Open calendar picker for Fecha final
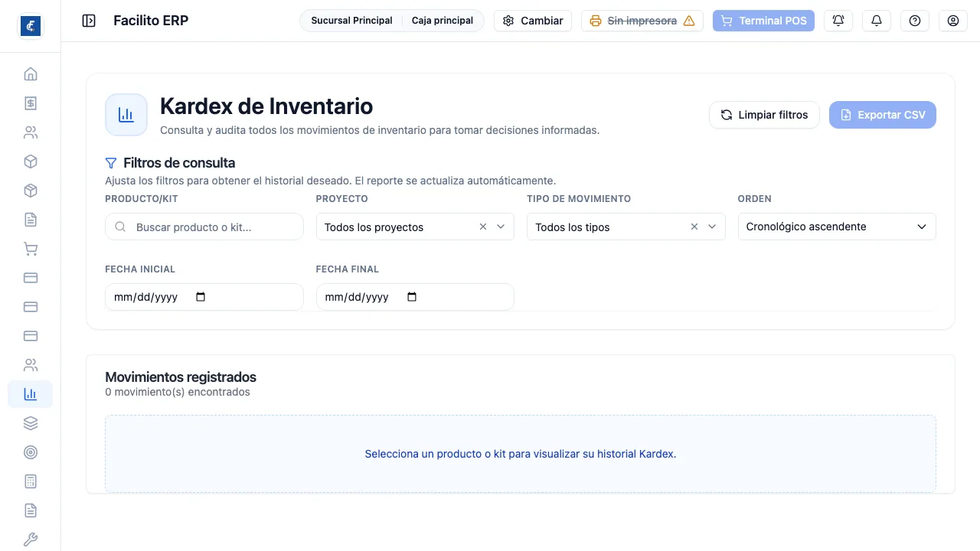Image resolution: width=980 pixels, height=551 pixels. tap(412, 297)
